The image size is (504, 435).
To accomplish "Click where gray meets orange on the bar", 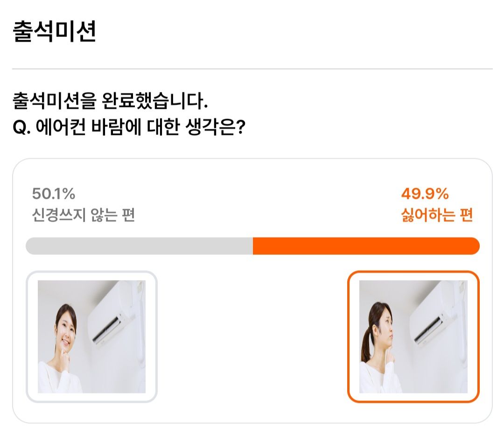I will (x=253, y=246).
